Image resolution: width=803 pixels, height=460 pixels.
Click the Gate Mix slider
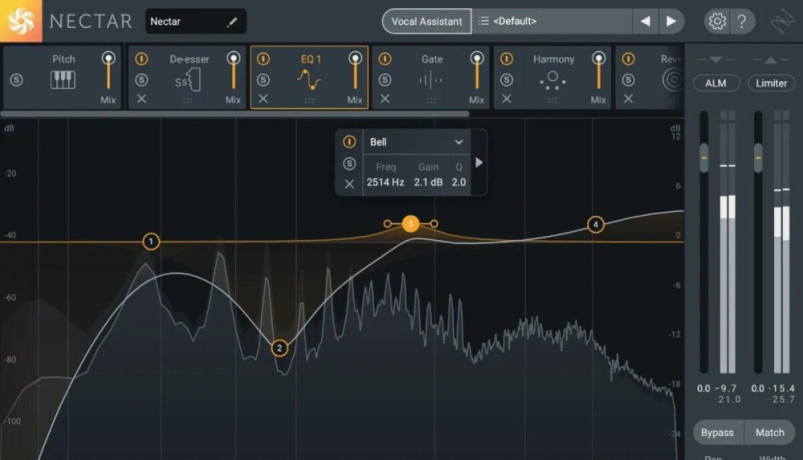[477, 72]
